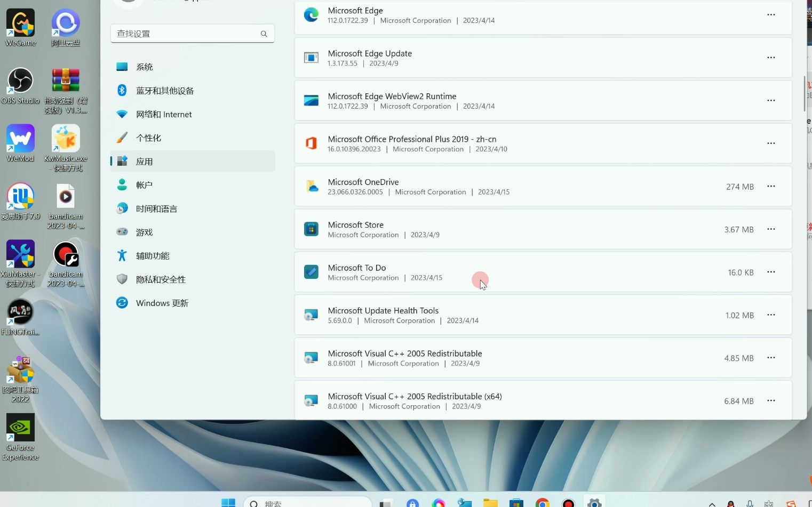Viewport: 812px width, 507px height.
Task: Click the Settings window vertical scrollbar
Action: point(805,94)
